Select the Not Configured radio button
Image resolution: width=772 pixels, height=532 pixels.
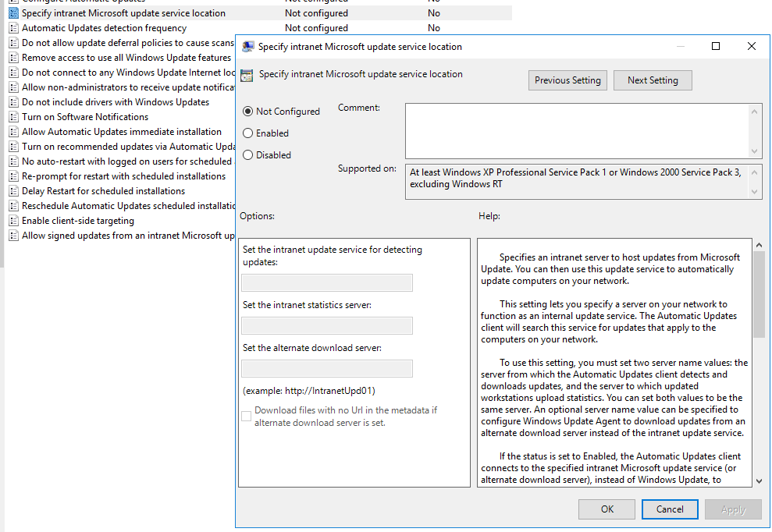pos(247,112)
